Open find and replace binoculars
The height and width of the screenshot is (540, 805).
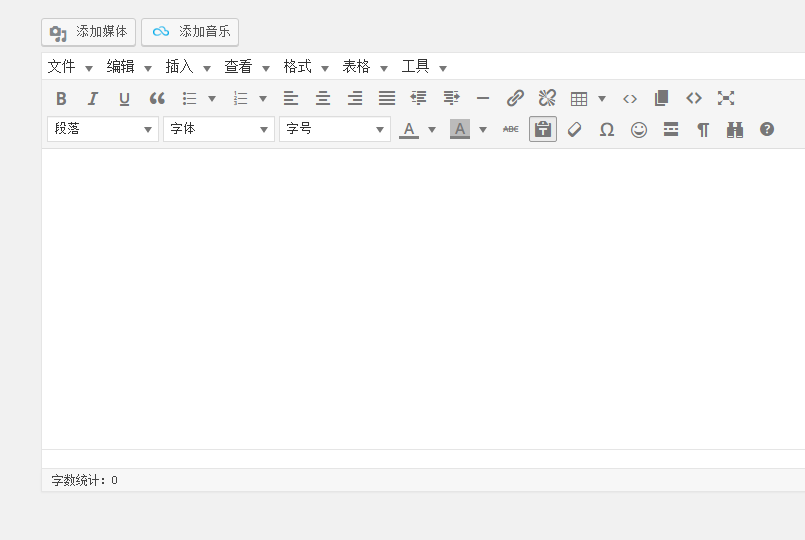pyautogui.click(x=735, y=130)
